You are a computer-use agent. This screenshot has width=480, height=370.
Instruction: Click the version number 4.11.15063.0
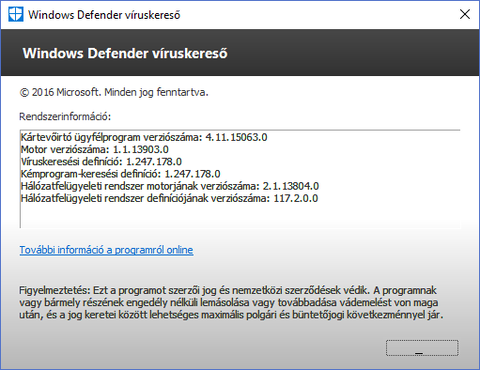pyautogui.click(x=237, y=137)
